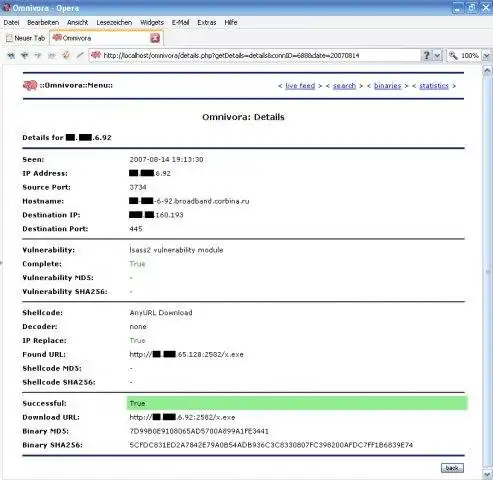Switch to the Neuer Tab tab
This screenshot has height=480, width=493.
[25, 38]
